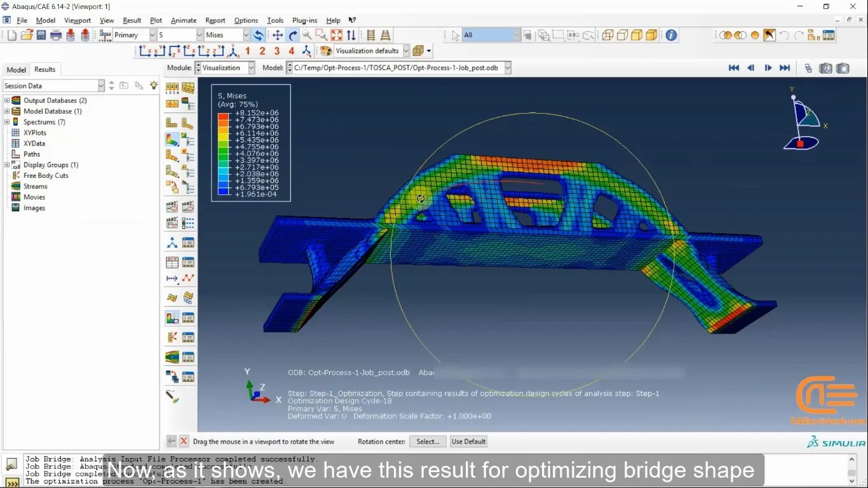
Task: Expand the Model Database (1) node
Action: [x=7, y=111]
